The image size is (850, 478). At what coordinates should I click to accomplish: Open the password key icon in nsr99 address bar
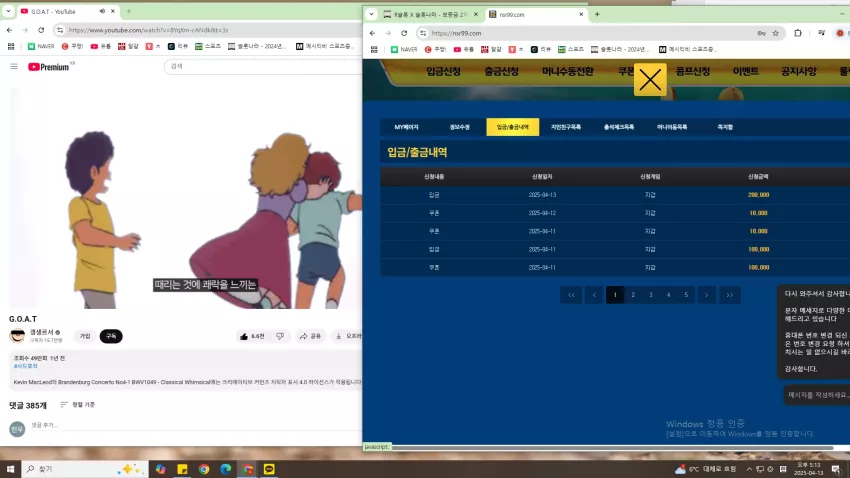point(761,33)
